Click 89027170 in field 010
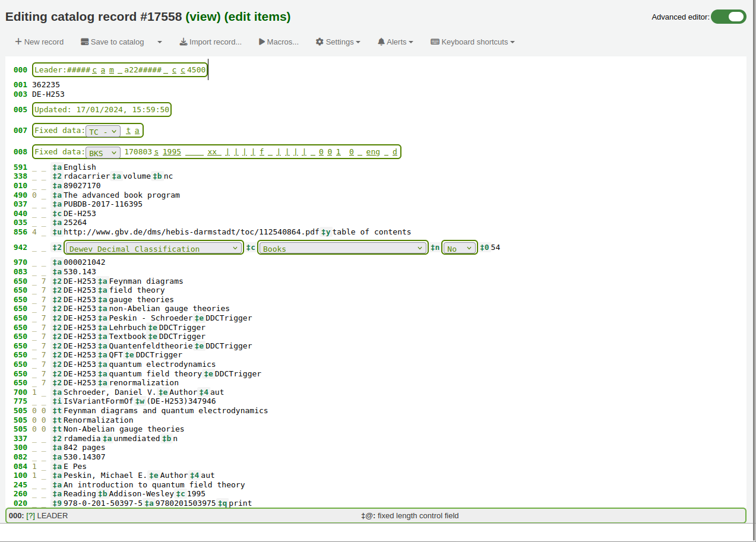Screen dimensions: 756x542 [82, 186]
